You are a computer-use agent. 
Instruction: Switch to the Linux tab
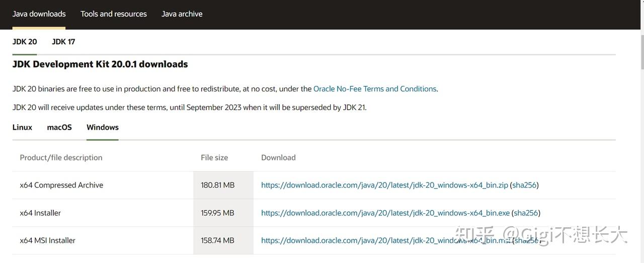(22, 127)
